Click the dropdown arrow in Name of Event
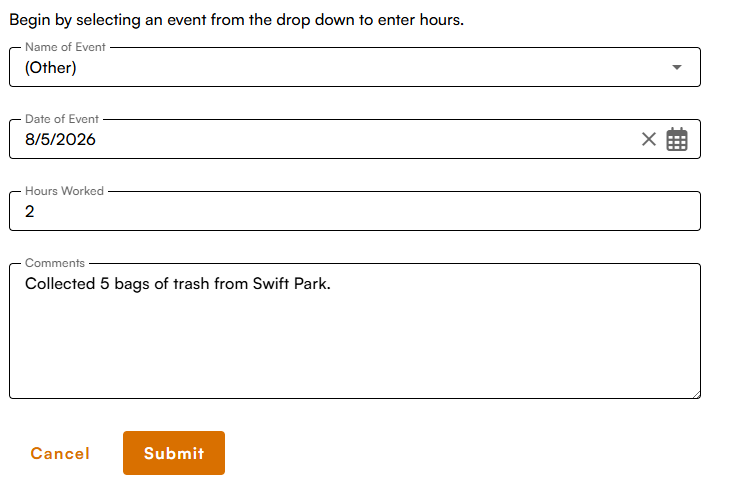This screenshot has height=484, width=741. click(677, 67)
